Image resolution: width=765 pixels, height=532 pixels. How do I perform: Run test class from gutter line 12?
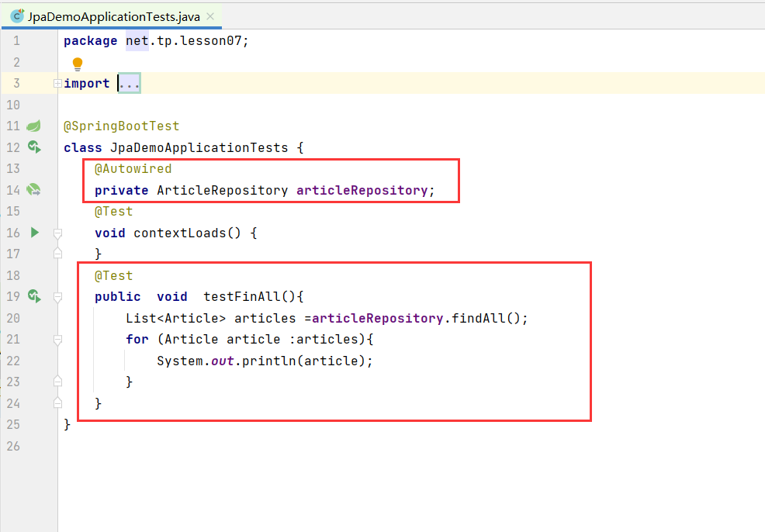click(34, 147)
